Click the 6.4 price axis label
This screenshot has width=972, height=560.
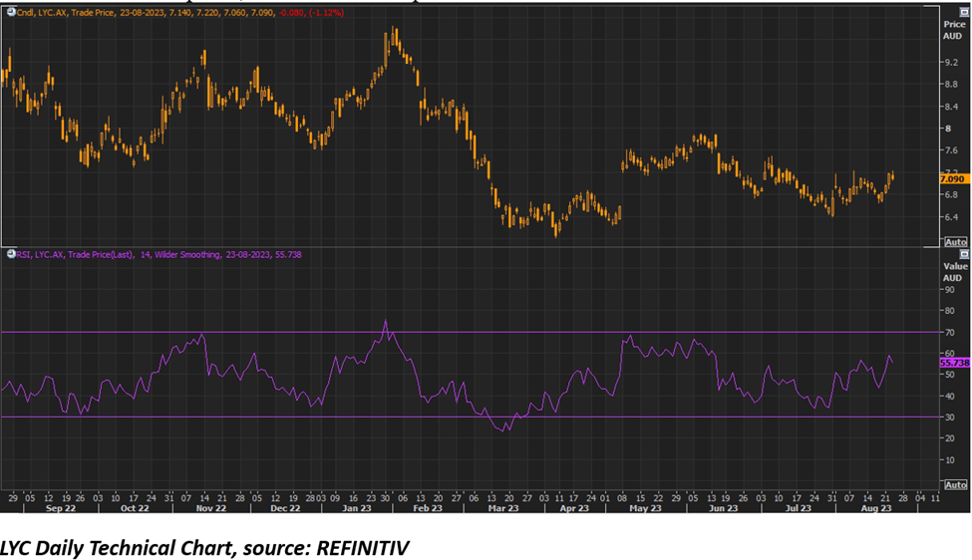tap(951, 217)
